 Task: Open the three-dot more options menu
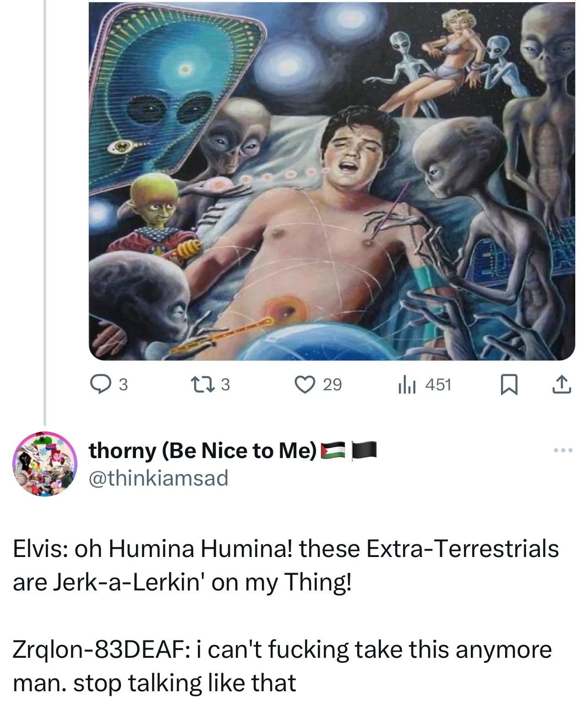pyautogui.click(x=562, y=451)
